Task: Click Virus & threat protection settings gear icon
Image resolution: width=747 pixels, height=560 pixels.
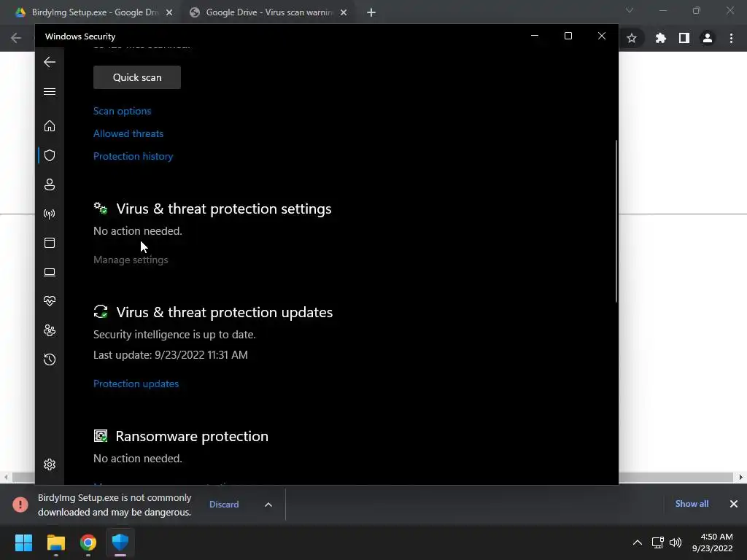Action: 101,208
